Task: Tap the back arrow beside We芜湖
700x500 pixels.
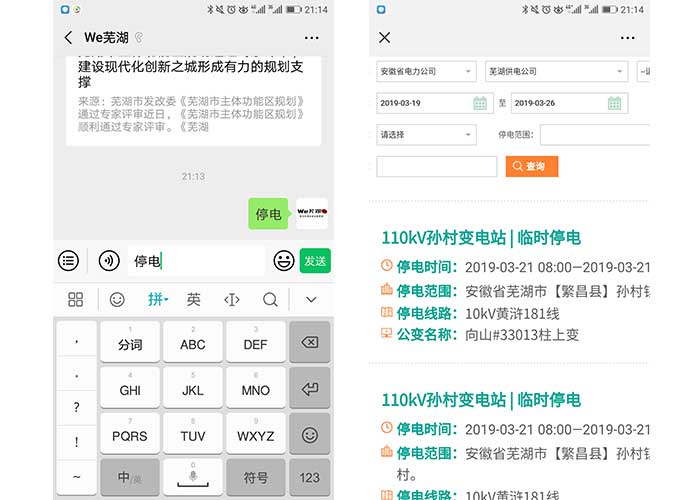Action: [x=68, y=38]
